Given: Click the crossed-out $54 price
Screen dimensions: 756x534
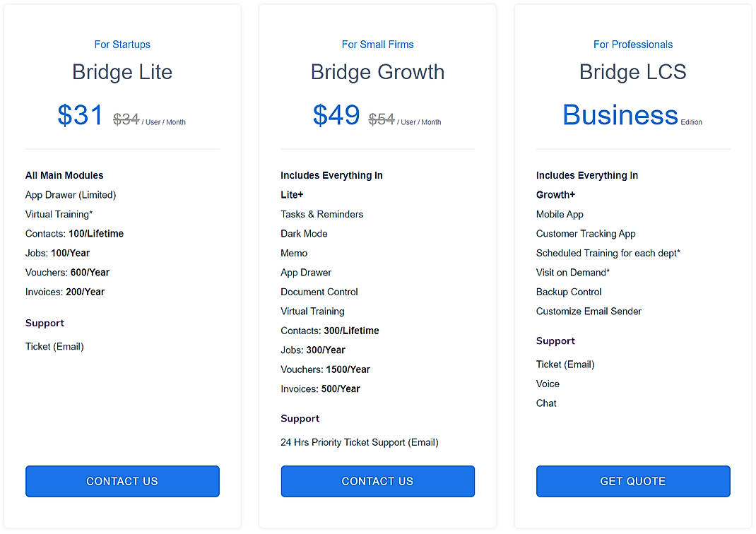Looking at the screenshot, I should coord(382,119).
